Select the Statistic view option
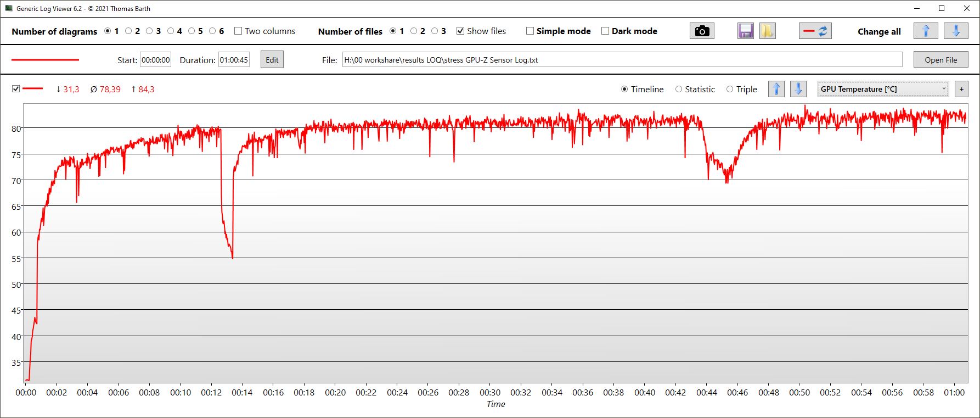Viewport: 980px width, 418px height. (x=679, y=90)
